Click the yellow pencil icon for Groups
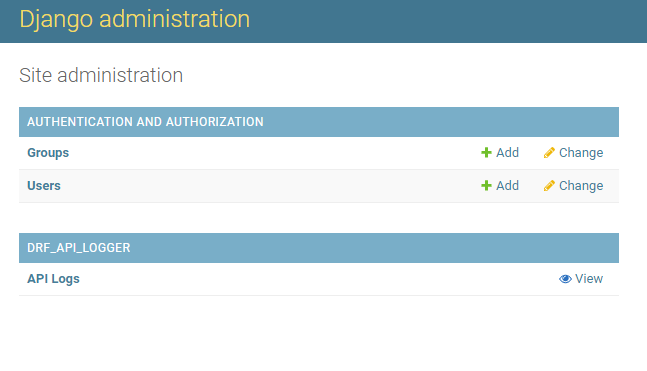647x371 pixels. tap(549, 153)
